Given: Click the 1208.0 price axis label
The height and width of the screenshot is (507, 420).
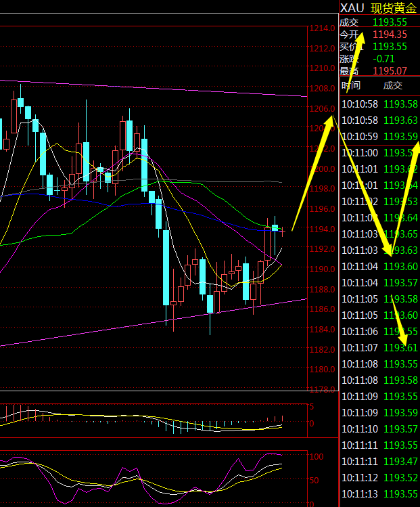Looking at the screenshot, I should [x=322, y=88].
